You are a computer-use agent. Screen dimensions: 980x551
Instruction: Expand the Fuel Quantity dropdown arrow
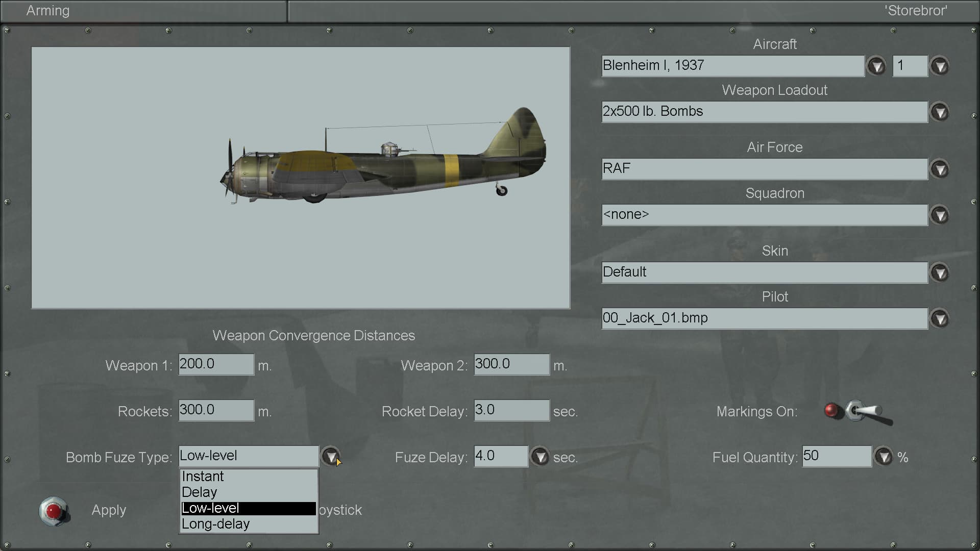(x=884, y=457)
